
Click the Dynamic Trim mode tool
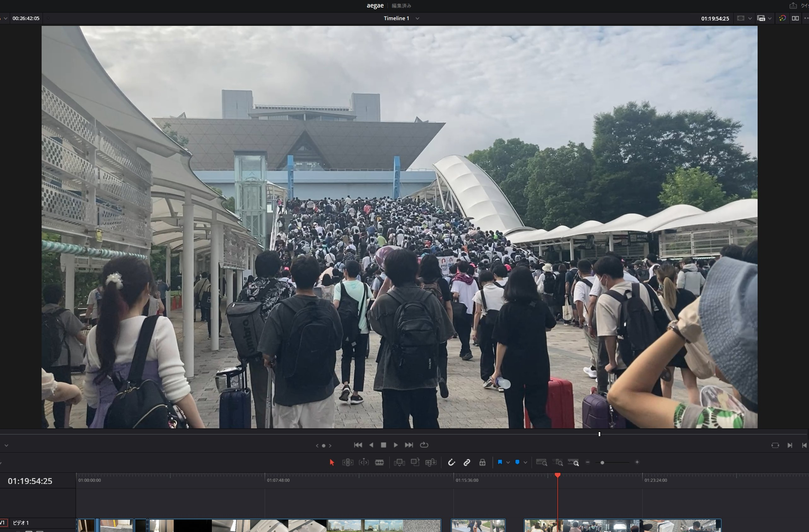click(x=364, y=462)
